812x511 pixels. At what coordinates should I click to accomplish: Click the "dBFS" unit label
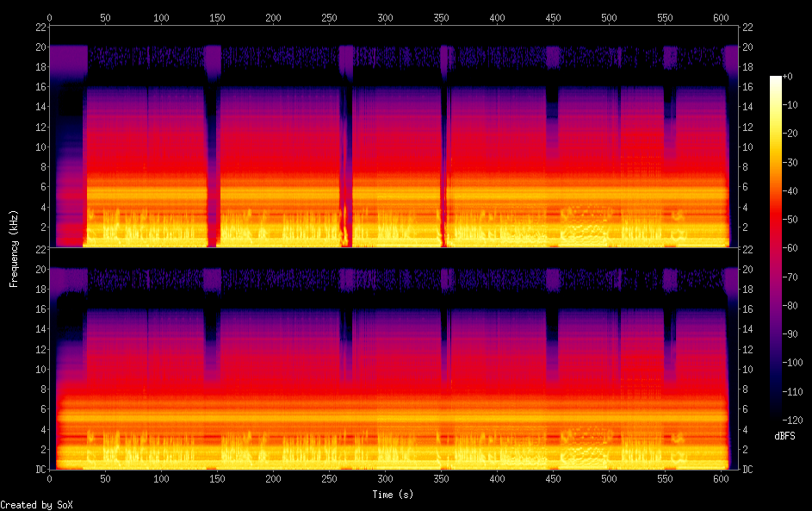(784, 436)
